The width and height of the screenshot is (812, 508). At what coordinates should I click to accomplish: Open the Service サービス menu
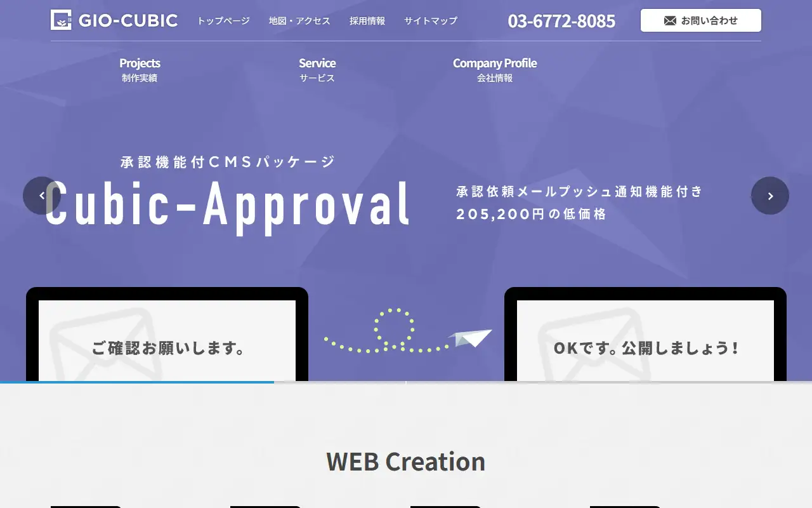click(317, 70)
